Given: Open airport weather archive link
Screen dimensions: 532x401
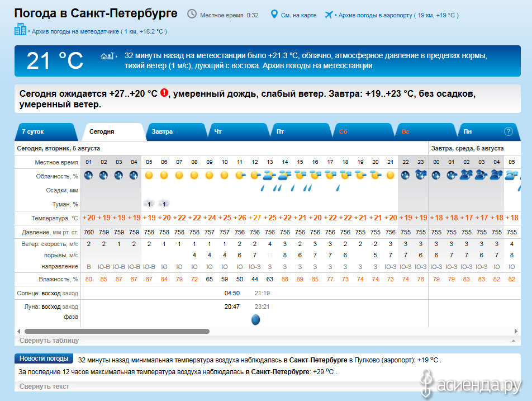Looking at the screenshot, I should coord(398,15).
